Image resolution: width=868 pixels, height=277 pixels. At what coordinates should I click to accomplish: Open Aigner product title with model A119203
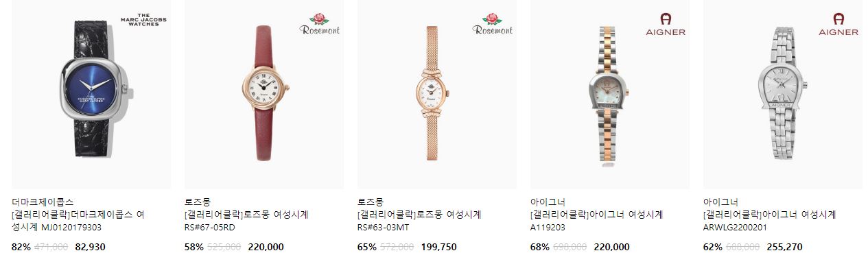(x=597, y=221)
